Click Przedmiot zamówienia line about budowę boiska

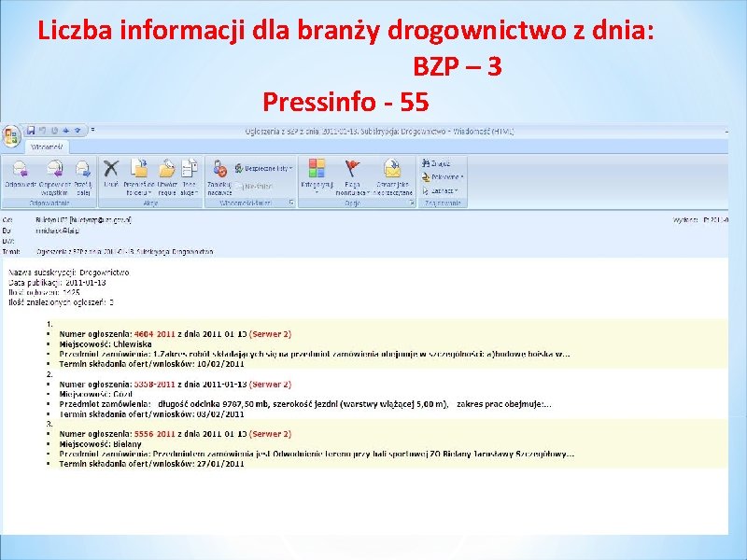pyautogui.click(x=315, y=354)
